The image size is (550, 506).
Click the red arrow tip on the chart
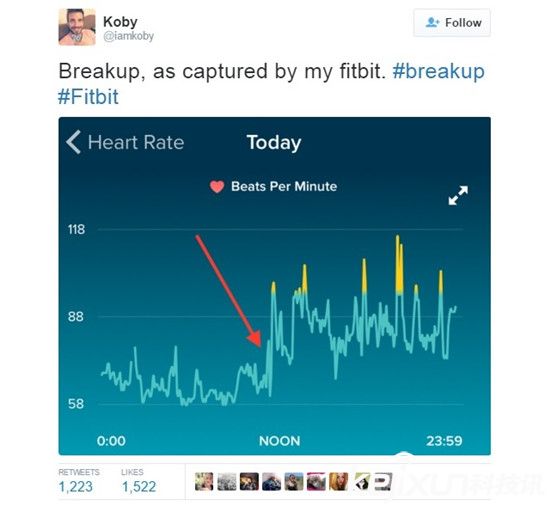coord(258,343)
